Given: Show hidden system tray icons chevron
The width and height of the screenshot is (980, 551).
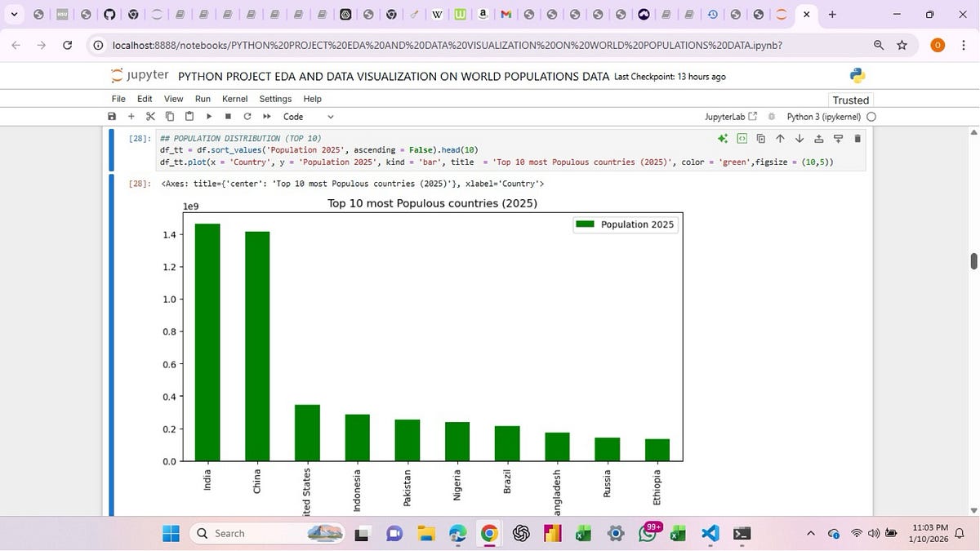Looking at the screenshot, I should click(x=811, y=534).
